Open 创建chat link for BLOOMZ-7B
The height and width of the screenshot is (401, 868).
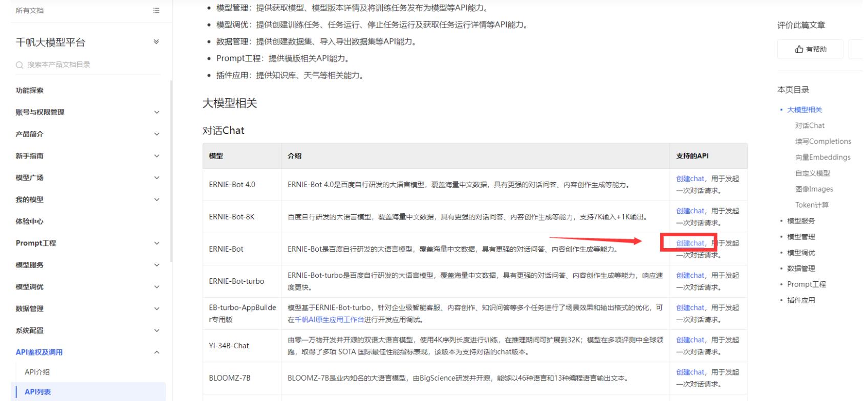(x=690, y=372)
